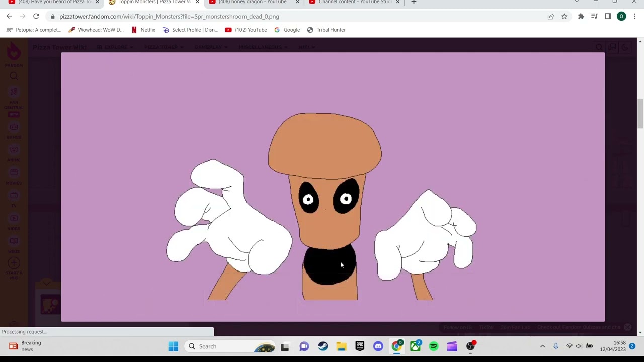644x362 pixels.
Task: Open the Google bookmark
Action: pos(287,30)
